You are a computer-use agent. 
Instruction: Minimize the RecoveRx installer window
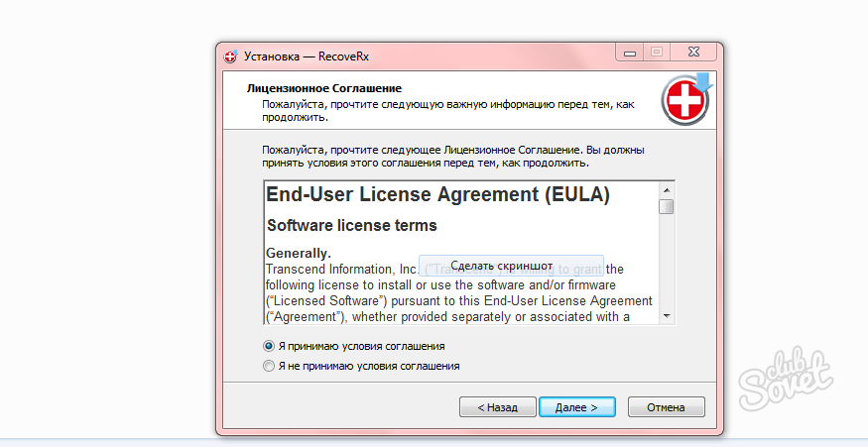click(629, 53)
